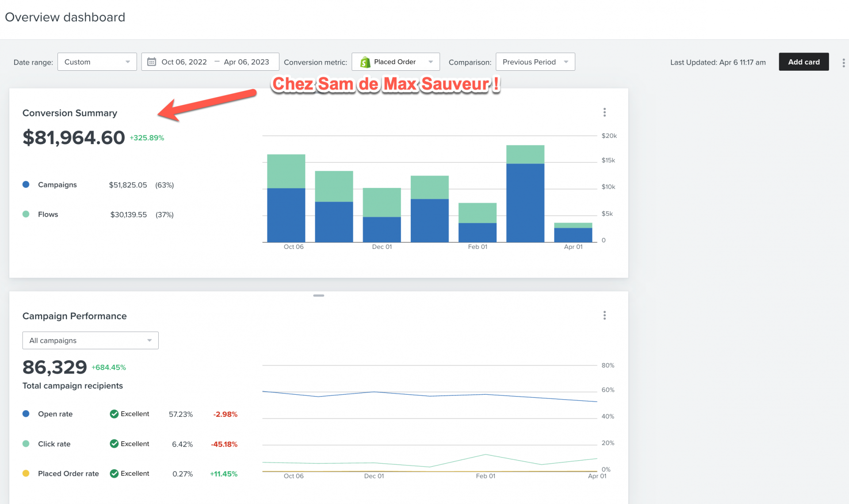This screenshot has height=504, width=849.
Task: Open Campaign Performance card options menu
Action: (604, 315)
